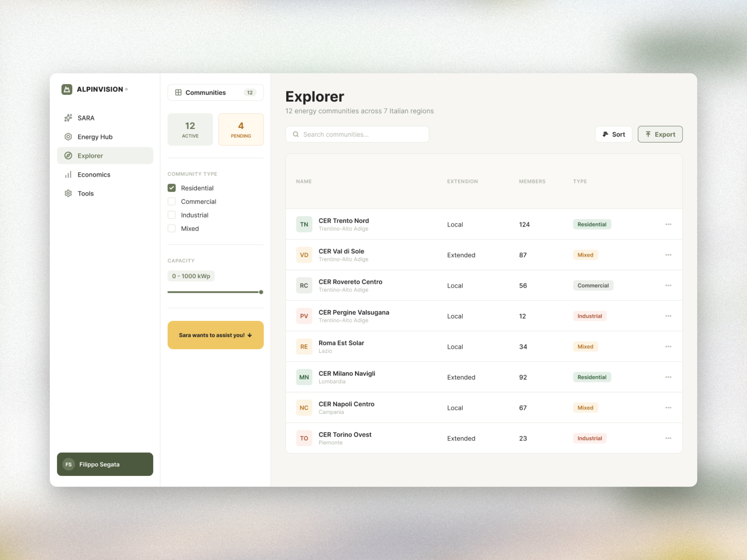
Task: Check the Commercial checkbox
Action: tap(171, 202)
